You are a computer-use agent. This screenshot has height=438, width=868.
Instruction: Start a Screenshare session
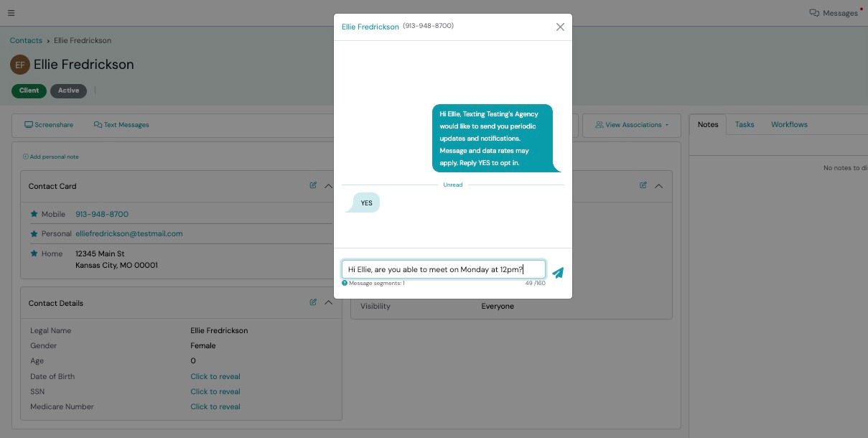49,125
